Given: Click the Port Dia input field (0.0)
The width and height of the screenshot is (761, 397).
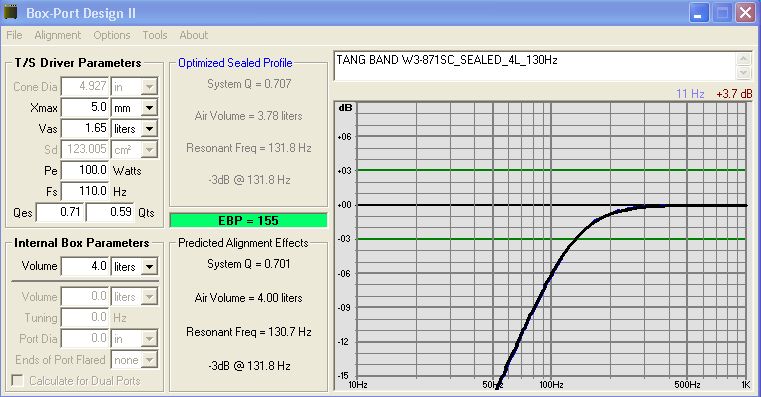Looking at the screenshot, I should tap(85, 339).
